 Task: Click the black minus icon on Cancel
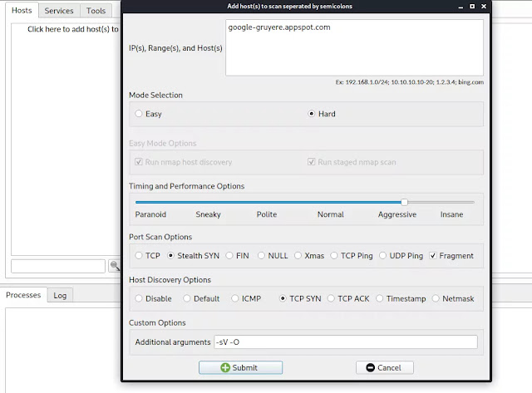coord(371,367)
